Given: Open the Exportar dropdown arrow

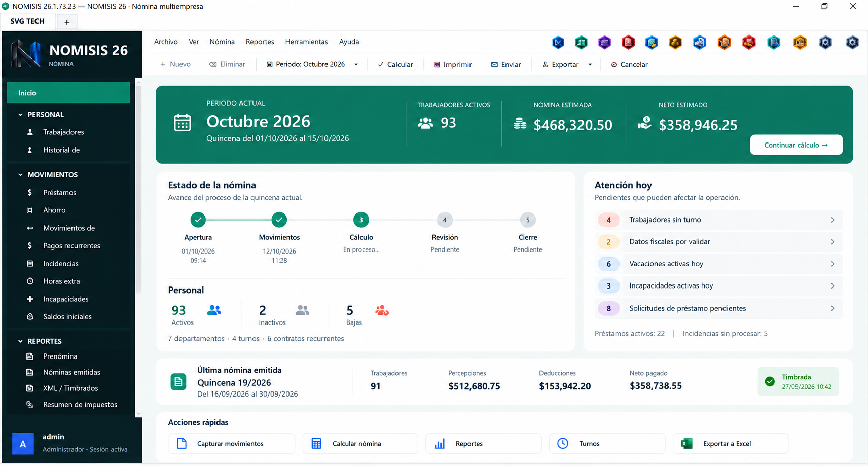Looking at the screenshot, I should tap(590, 64).
